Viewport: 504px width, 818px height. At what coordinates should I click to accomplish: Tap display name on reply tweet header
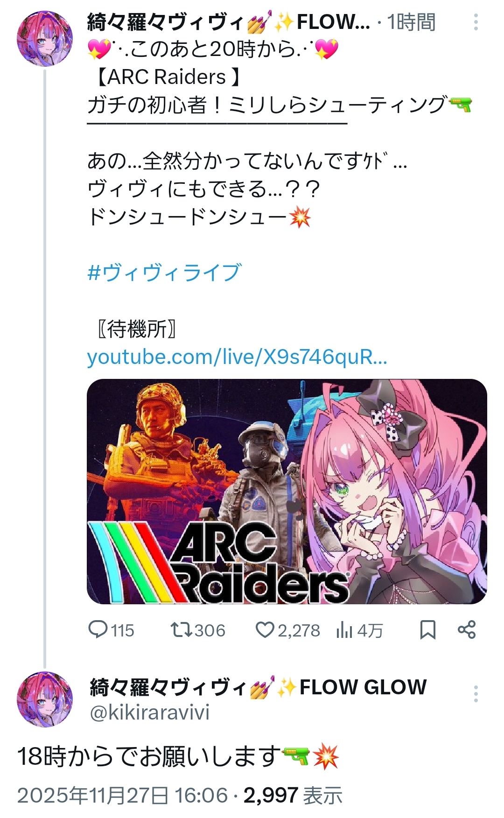coord(258,687)
